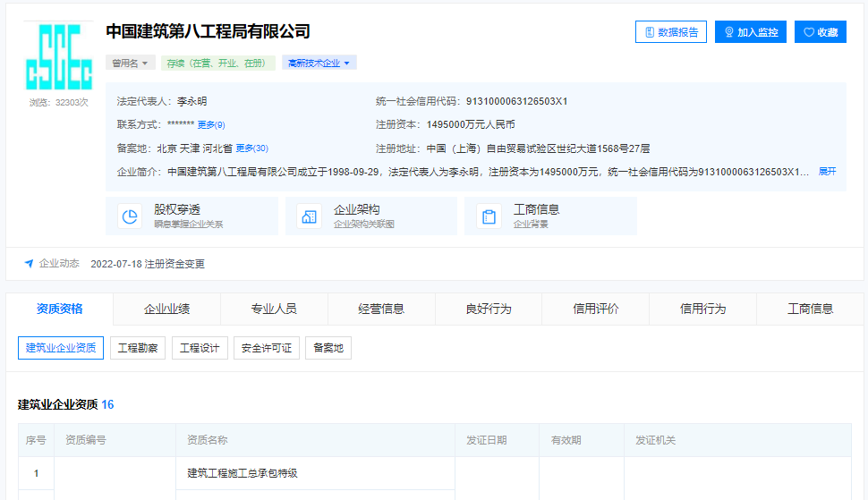The image size is (868, 500).
Task: Switch to the 专业人员 tab
Action: point(274,309)
